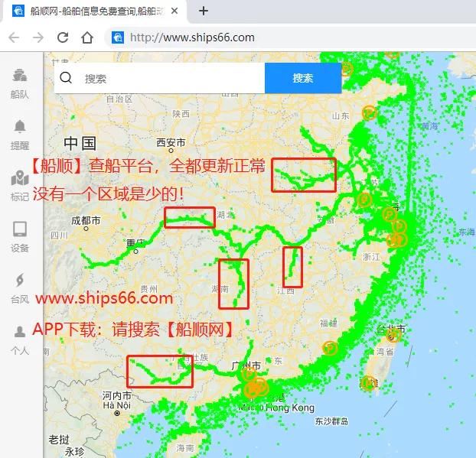
Task: Reload the page with refresh icon
Action: point(63,37)
